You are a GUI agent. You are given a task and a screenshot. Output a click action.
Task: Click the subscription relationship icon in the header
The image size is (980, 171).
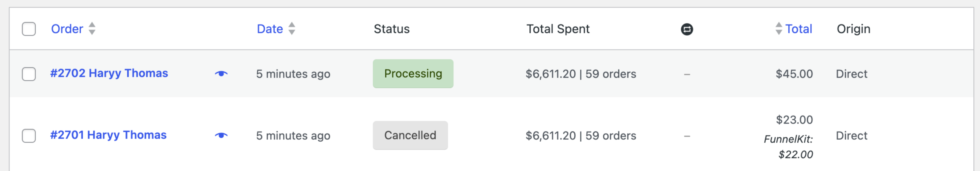pyautogui.click(x=687, y=29)
